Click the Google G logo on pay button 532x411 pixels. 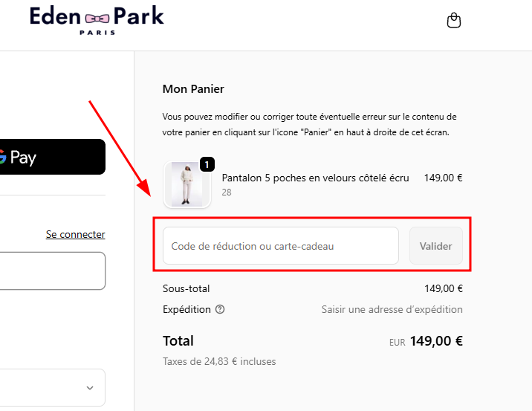2,157
